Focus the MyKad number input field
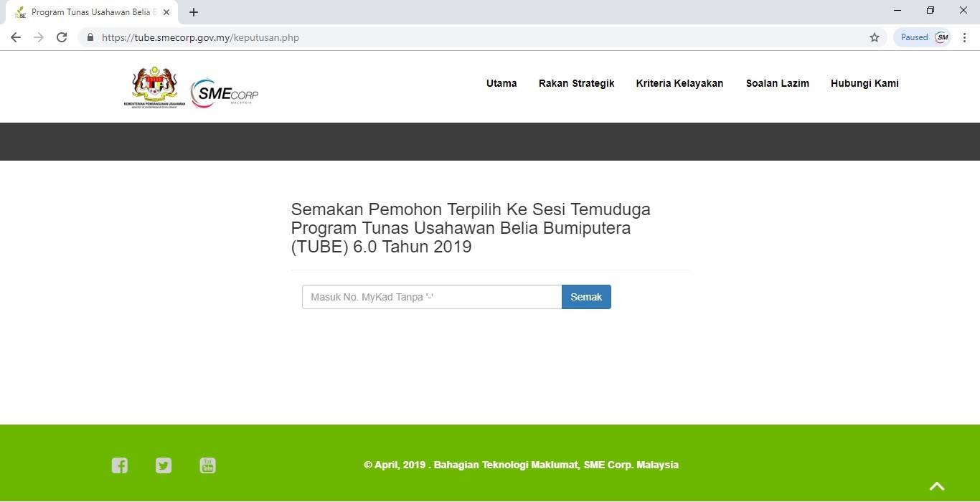Image resolution: width=980 pixels, height=502 pixels. point(432,297)
